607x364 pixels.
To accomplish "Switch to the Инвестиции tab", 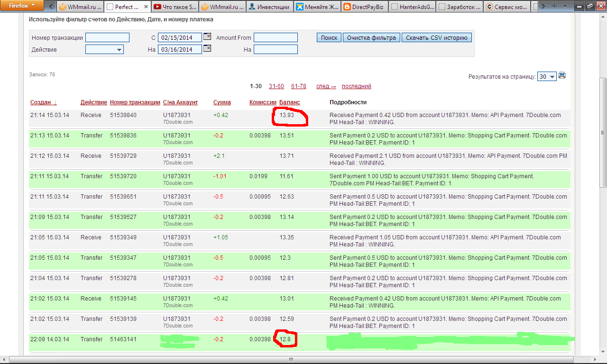I will 269,7.
